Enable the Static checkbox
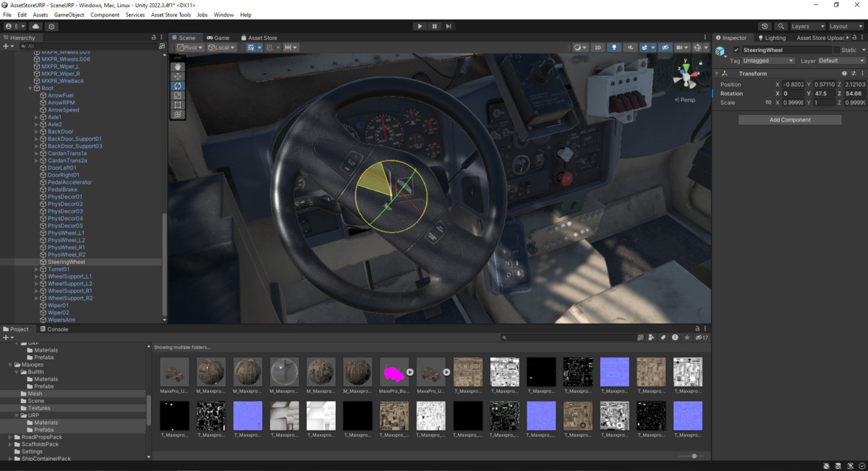The image size is (868, 471). point(836,50)
